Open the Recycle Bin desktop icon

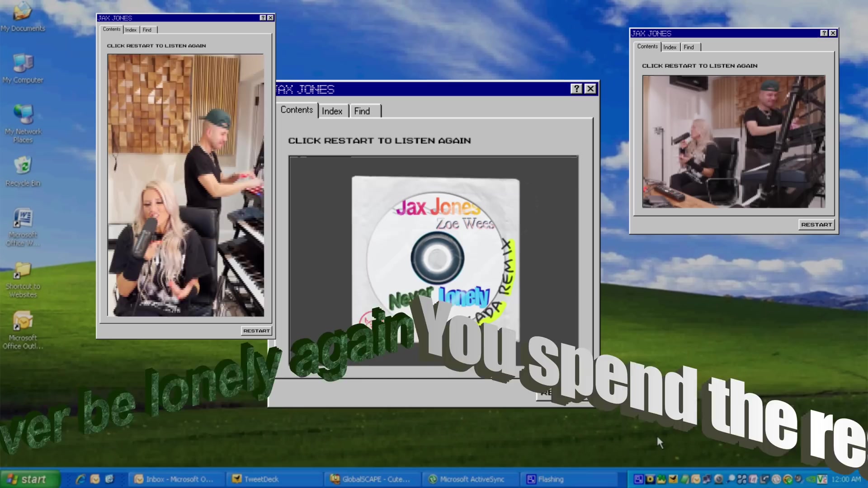coord(23,172)
